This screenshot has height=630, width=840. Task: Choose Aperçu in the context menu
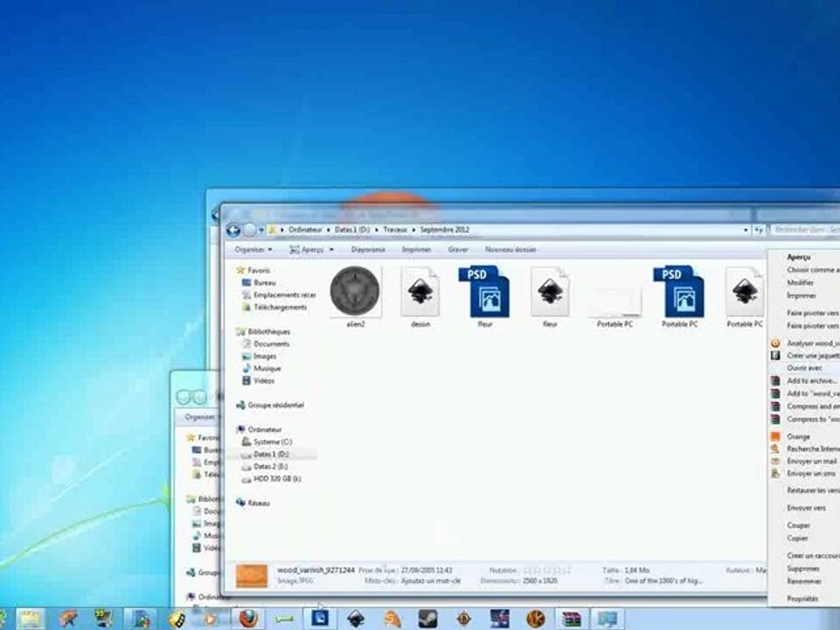pyautogui.click(x=799, y=257)
